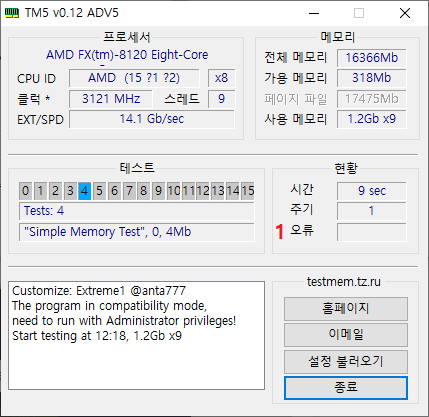Screen dimensions: 429x417
Task: Click the Start testing at 12:18 log line
Action: coord(97,336)
